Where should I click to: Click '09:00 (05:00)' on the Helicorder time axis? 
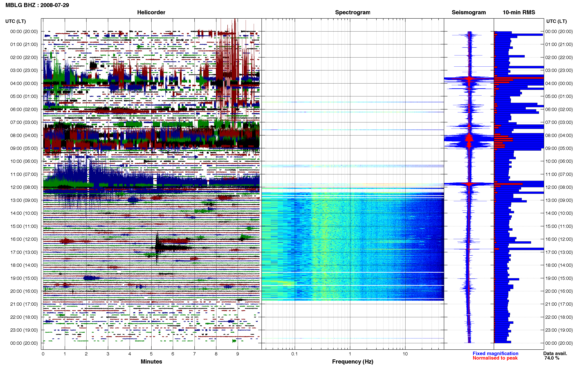tap(24, 148)
